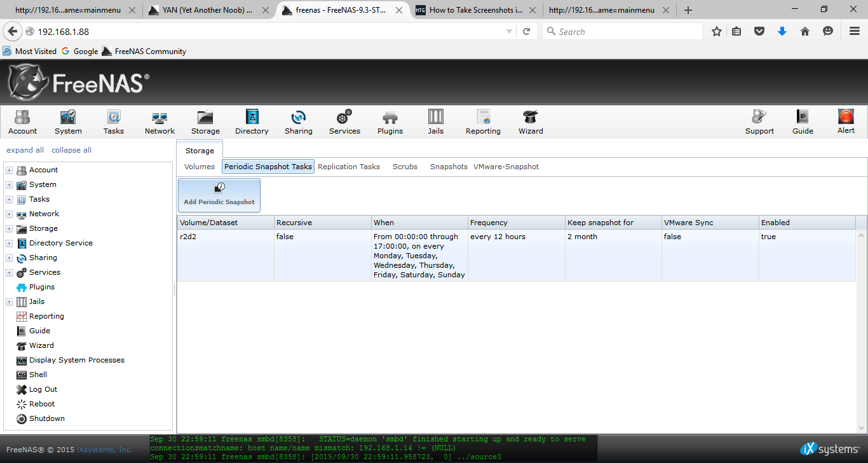Image resolution: width=868 pixels, height=463 pixels.
Task: Expand the System tree node
Action: coord(9,185)
